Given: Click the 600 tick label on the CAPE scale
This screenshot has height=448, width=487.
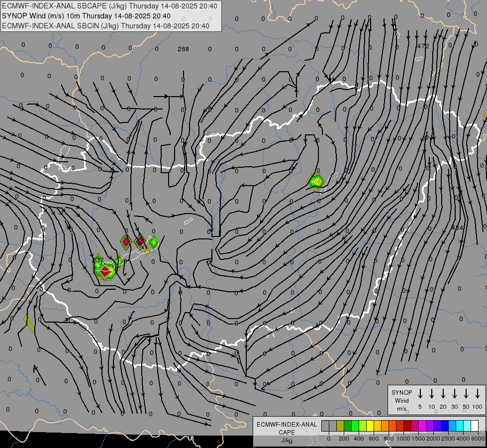Looking at the screenshot, I should click(x=374, y=439).
